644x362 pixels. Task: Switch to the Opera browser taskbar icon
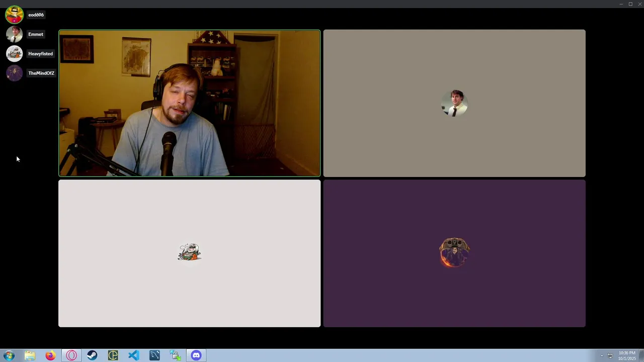pos(71,355)
